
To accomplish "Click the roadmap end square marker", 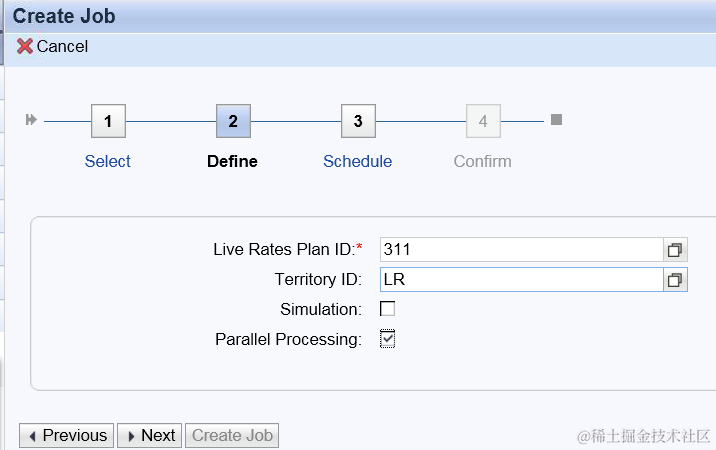I will coord(556,120).
